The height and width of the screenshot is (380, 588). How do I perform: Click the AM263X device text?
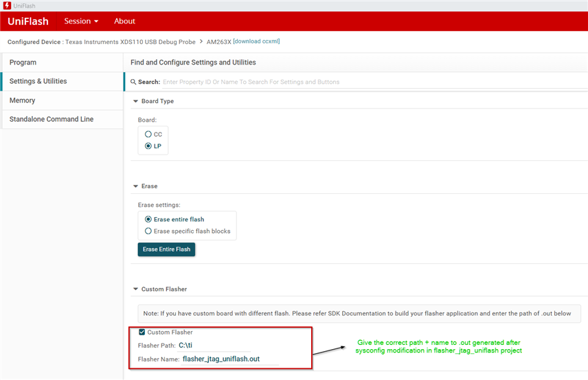point(218,42)
